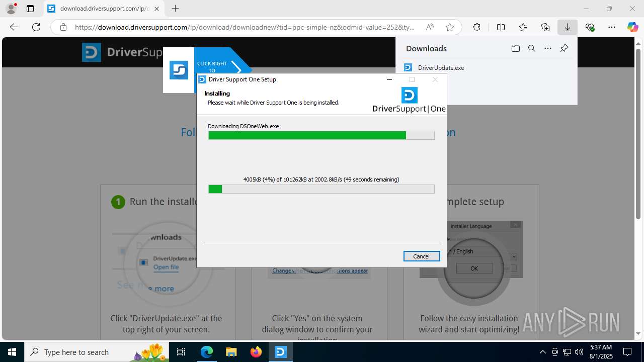
Task: Open Browser essentials icon
Action: pyautogui.click(x=590, y=27)
